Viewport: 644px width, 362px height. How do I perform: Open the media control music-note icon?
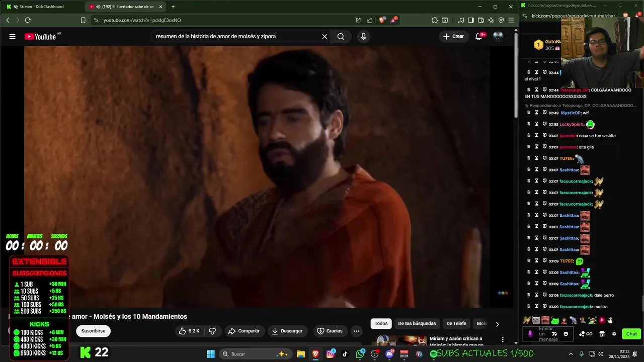[461, 20]
